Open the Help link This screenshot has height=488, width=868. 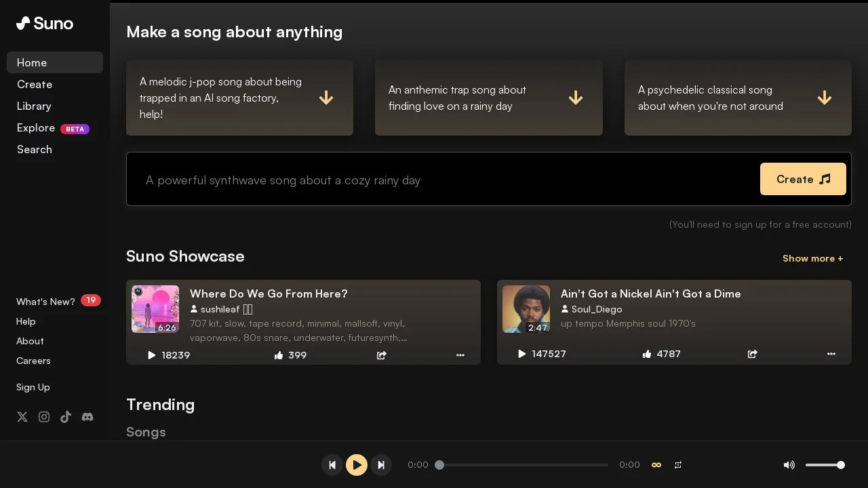(26, 321)
